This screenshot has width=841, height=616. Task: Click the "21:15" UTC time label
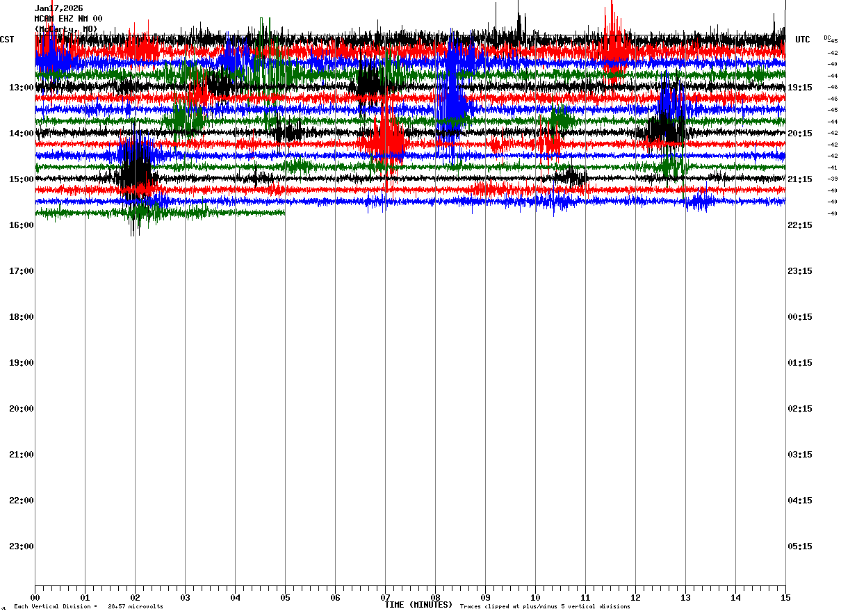pyautogui.click(x=800, y=179)
